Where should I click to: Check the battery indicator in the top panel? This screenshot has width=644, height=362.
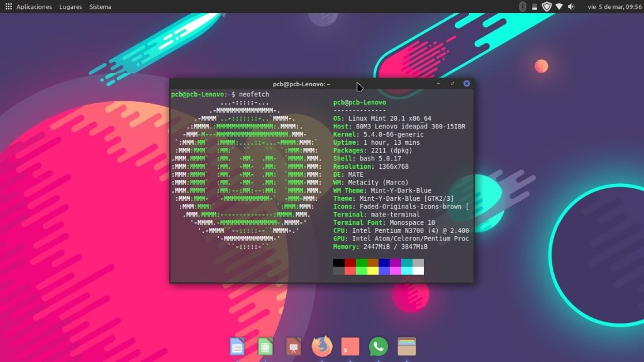click(x=534, y=6)
